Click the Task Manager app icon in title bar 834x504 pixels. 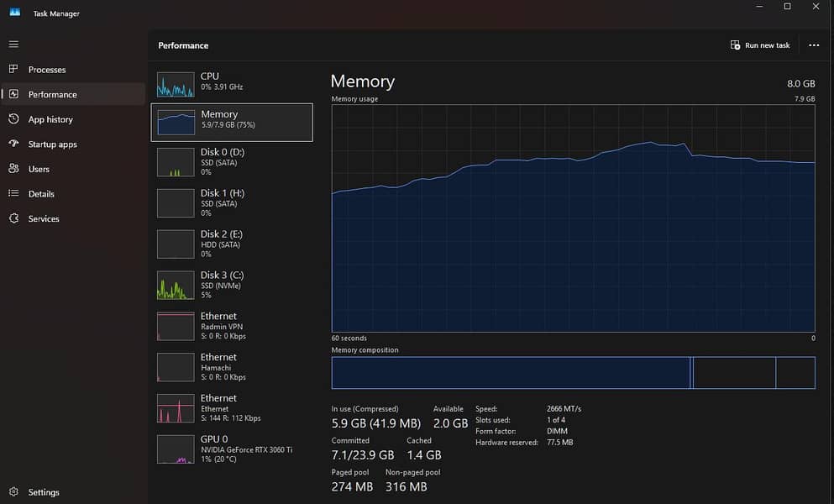coord(15,13)
